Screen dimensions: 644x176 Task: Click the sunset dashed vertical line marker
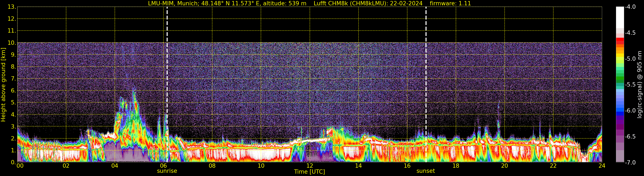pyautogui.click(x=426, y=85)
